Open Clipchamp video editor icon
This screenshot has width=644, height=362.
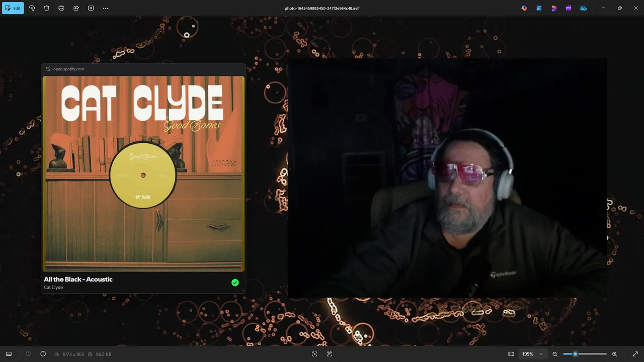(569, 8)
